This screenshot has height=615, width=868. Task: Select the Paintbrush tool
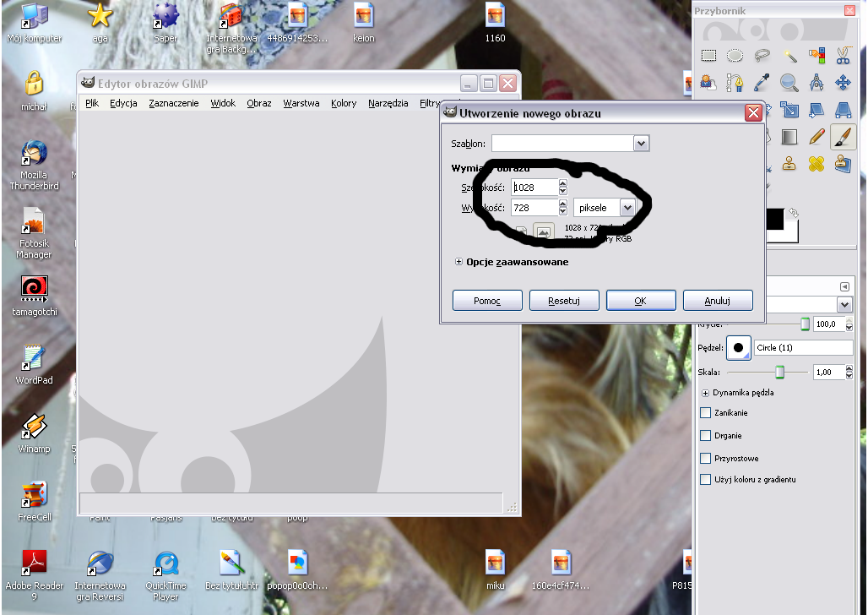coord(843,137)
